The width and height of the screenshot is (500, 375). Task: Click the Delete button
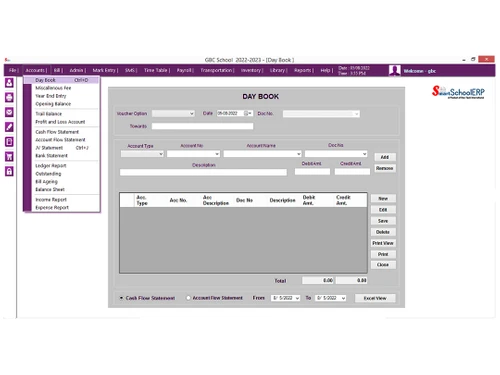383,232
